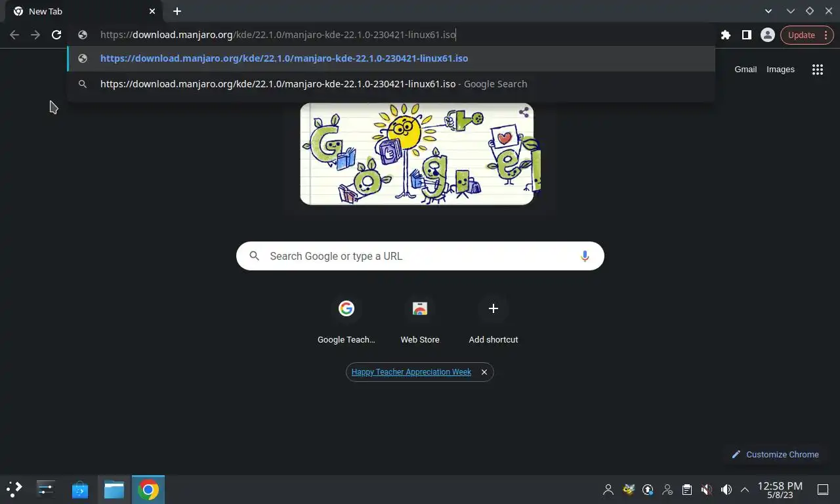
Task: Reload the page with the refresh icon
Action: [x=56, y=35]
